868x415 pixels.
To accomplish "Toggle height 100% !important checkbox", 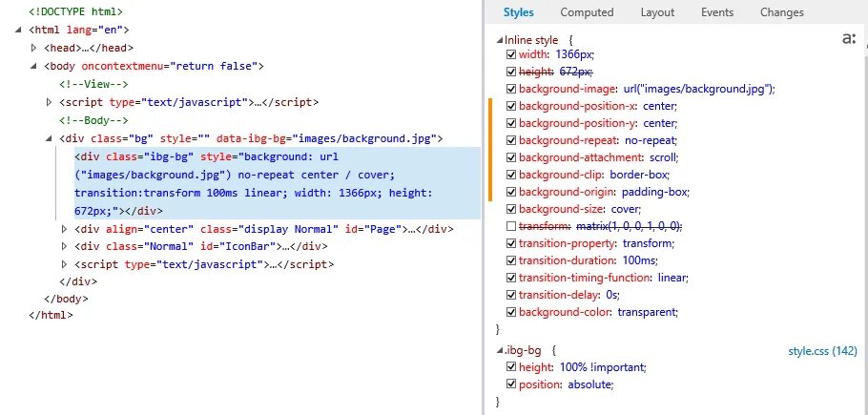I will click(x=511, y=367).
